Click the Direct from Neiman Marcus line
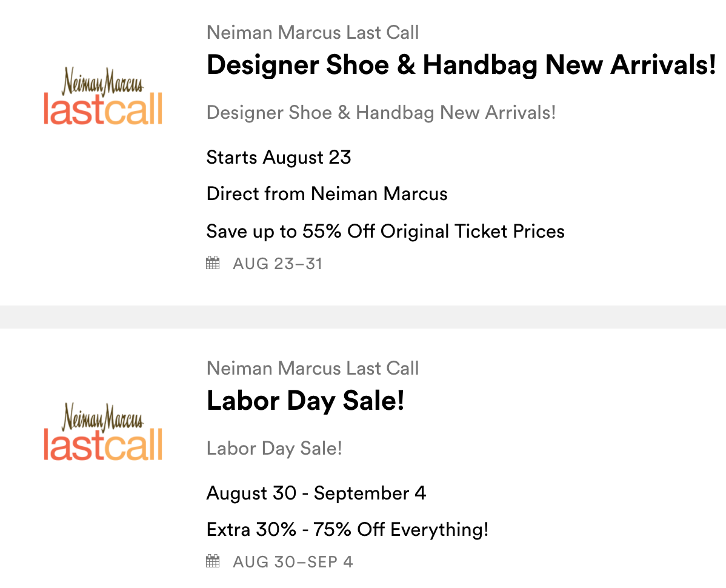The width and height of the screenshot is (726, 588). point(327,194)
